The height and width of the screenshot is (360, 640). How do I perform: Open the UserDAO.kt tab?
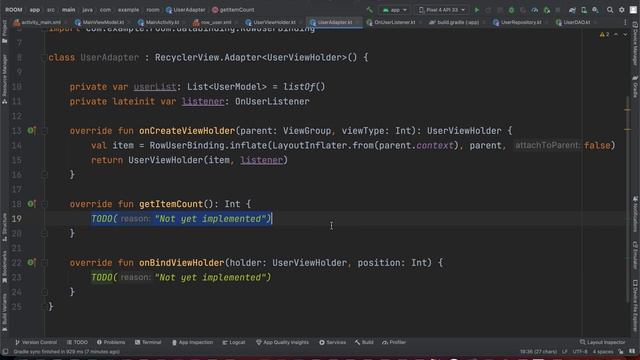point(573,22)
